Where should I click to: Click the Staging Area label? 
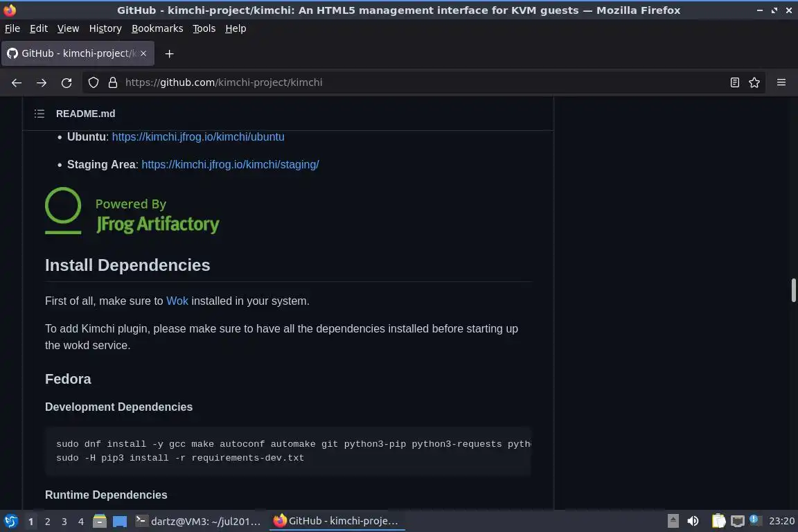(101, 164)
